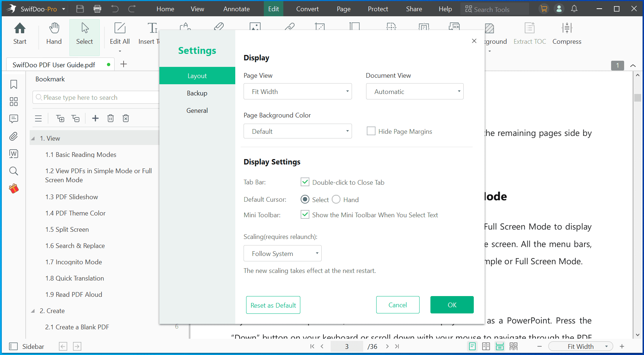Click the Compress tool
The image size is (644, 355).
567,34
